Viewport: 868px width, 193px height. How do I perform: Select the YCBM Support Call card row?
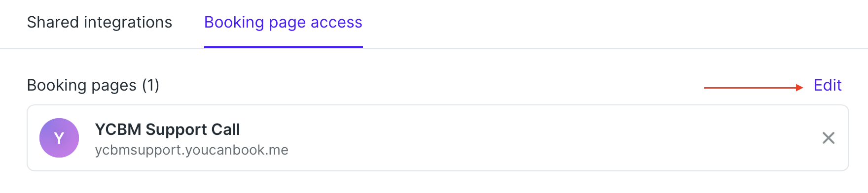(438, 138)
